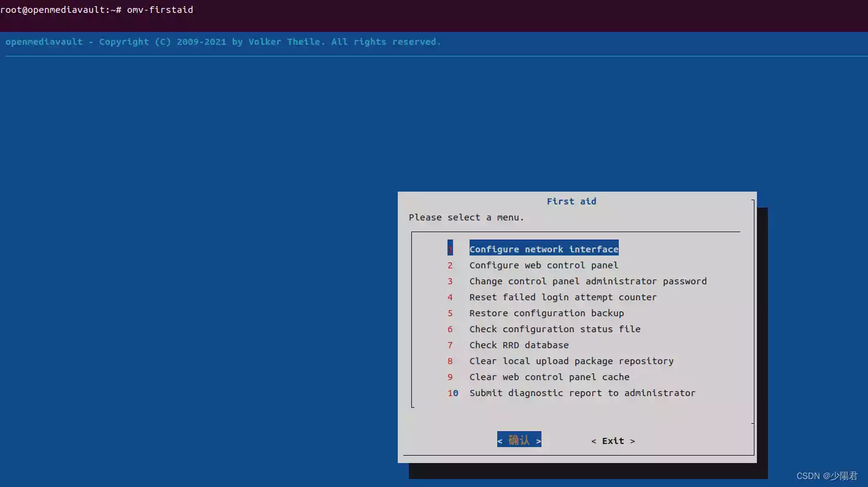Select Configure web control panel entry

pos(544,265)
